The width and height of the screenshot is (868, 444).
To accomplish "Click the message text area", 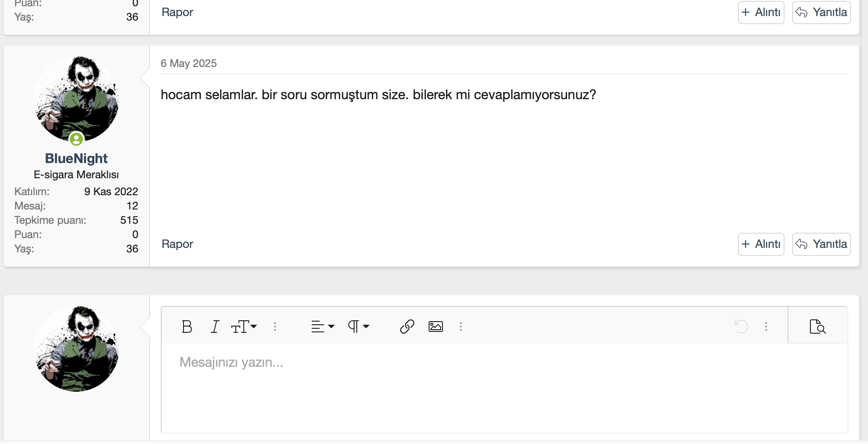I will pyautogui.click(x=504, y=388).
